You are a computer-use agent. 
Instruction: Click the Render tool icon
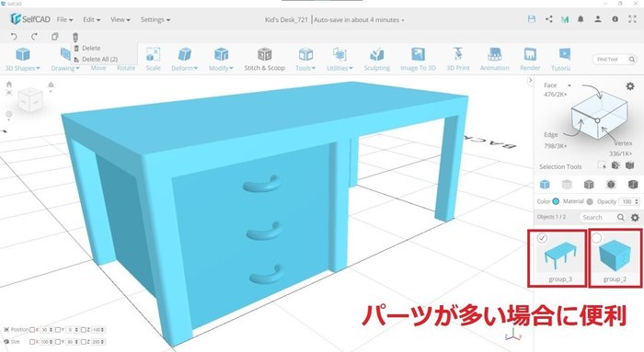530,54
